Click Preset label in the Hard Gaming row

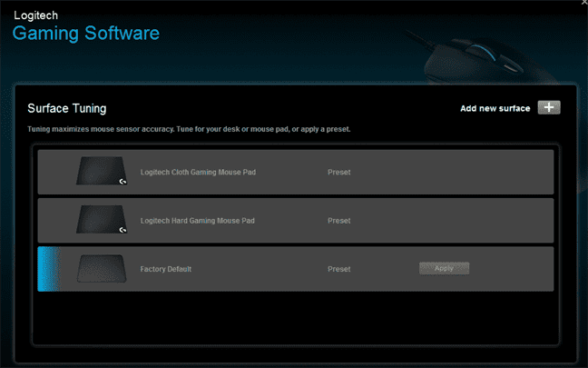pos(339,221)
